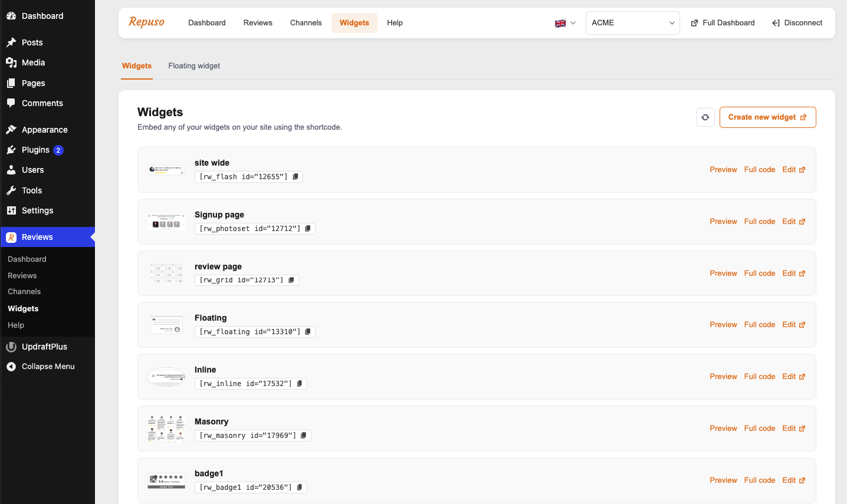The image size is (847, 504).
Task: Open Dashboard in the Repuso top navigation
Action: (207, 23)
